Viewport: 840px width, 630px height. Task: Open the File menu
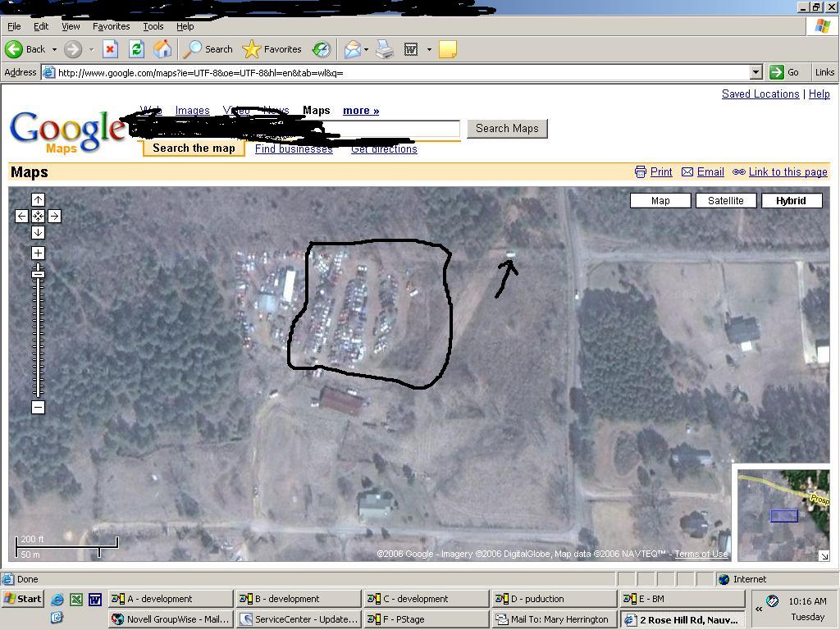[14, 26]
